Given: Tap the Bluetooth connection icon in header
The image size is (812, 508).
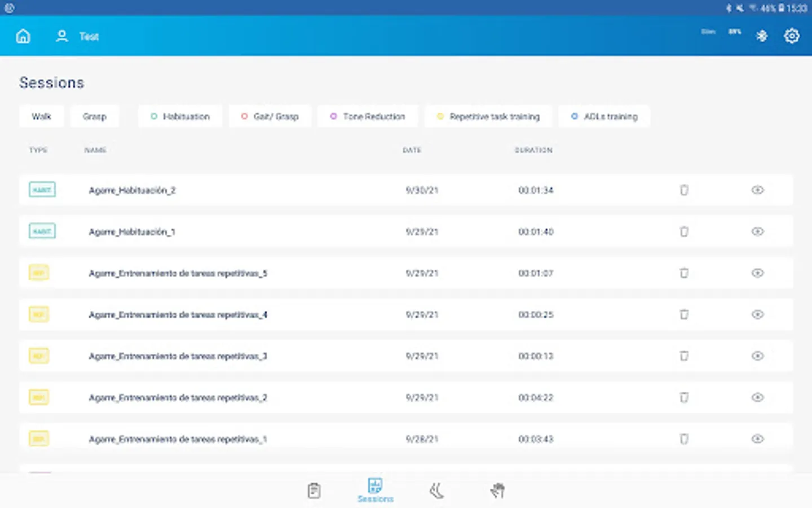Looking at the screenshot, I should 762,36.
